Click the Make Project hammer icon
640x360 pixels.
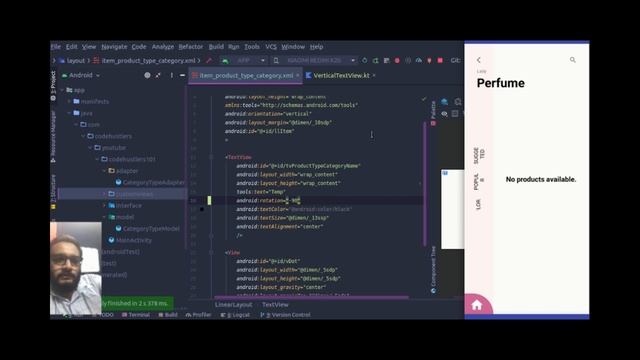click(209, 60)
